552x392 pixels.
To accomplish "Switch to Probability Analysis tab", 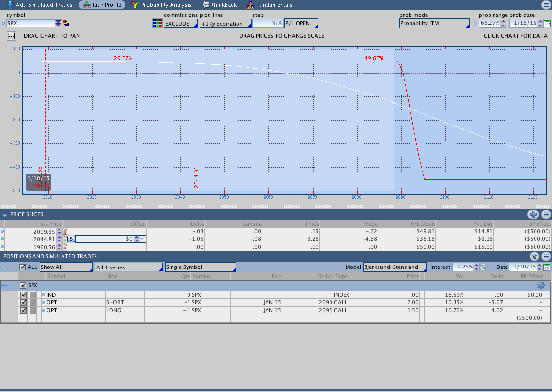I will click(161, 5).
